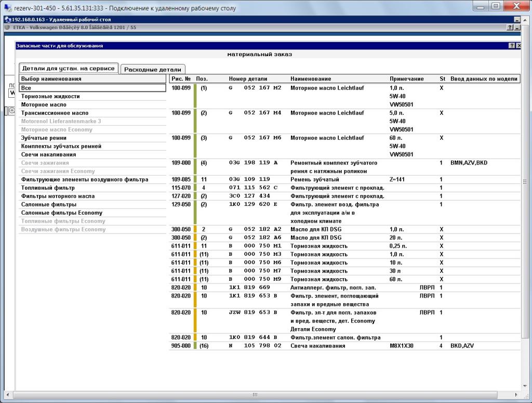Click the horizontal scrollbar left arrow
The image size is (532, 403).
pyautogui.click(x=7, y=395)
